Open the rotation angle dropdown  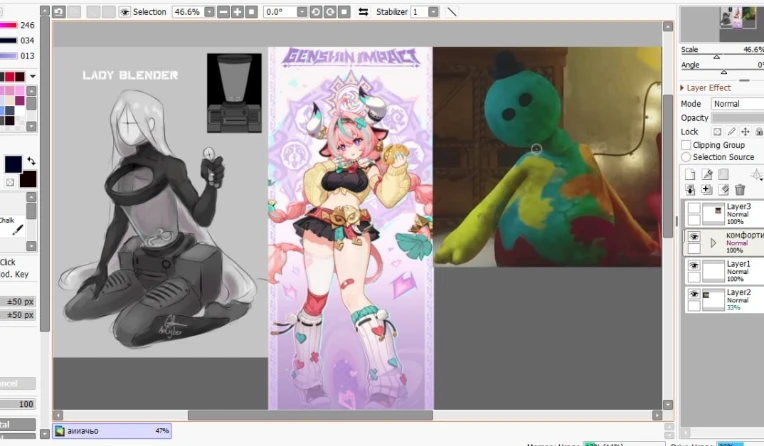coord(302,12)
